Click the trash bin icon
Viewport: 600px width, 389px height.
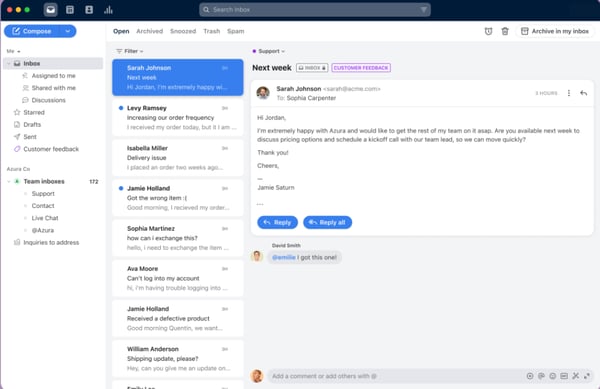505,31
